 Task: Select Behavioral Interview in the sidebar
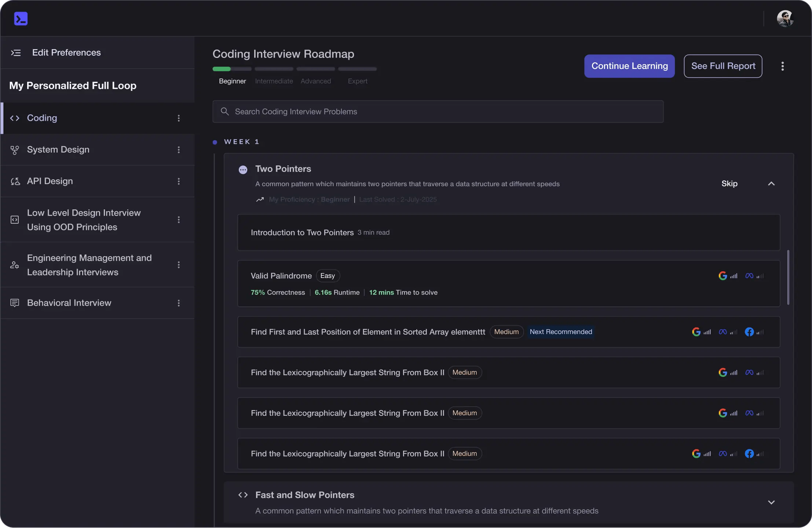pyautogui.click(x=69, y=303)
